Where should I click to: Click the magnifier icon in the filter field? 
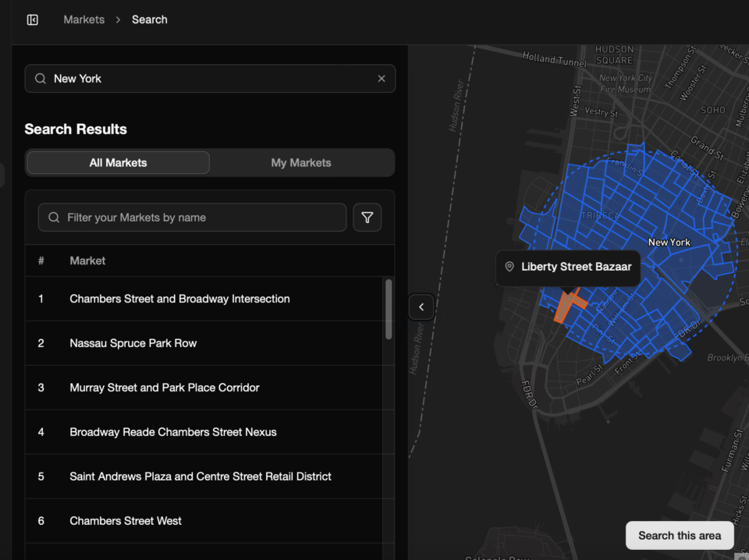pyautogui.click(x=54, y=218)
